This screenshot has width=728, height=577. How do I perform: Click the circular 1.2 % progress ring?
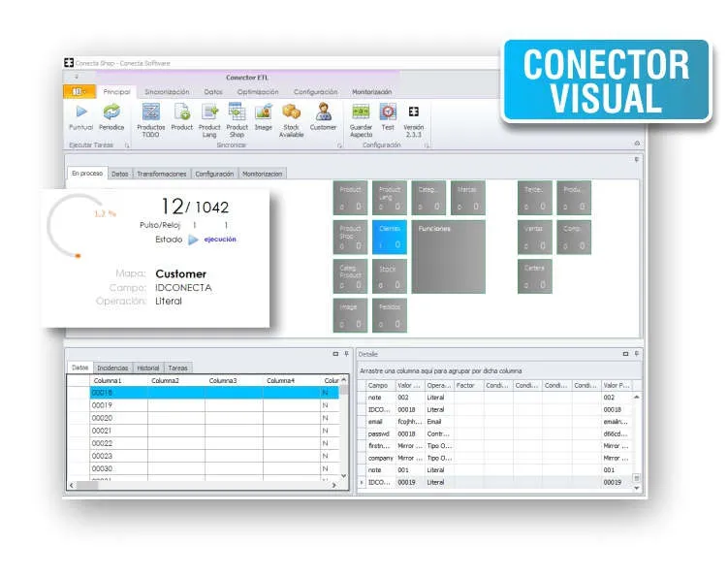79,226
